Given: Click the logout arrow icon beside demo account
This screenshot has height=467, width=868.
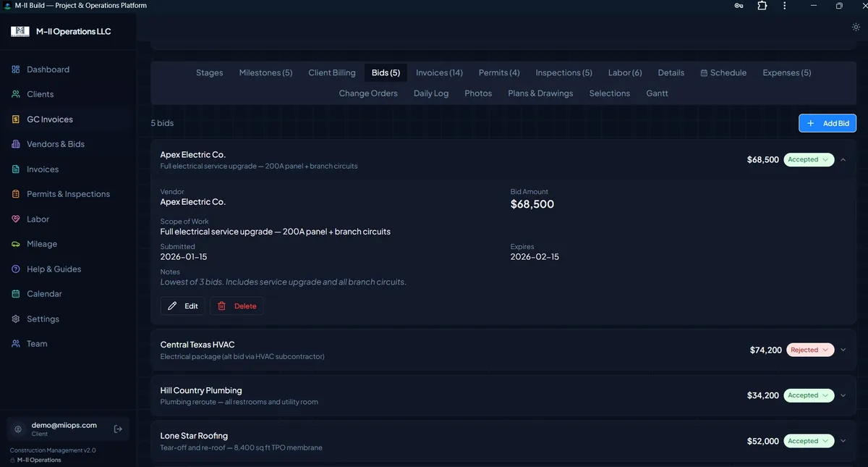Looking at the screenshot, I should [x=119, y=429].
